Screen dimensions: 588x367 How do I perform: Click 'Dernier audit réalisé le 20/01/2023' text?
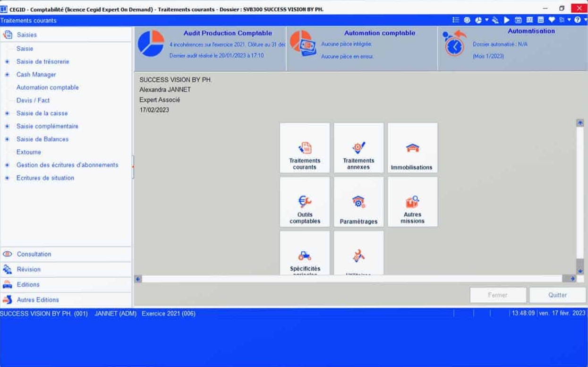point(217,56)
